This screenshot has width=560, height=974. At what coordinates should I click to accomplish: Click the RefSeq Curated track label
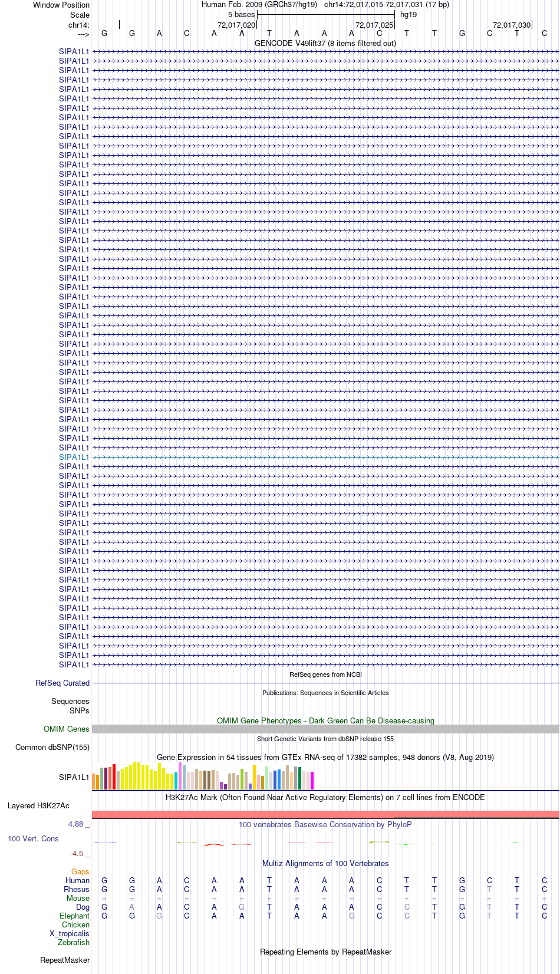coord(62,683)
